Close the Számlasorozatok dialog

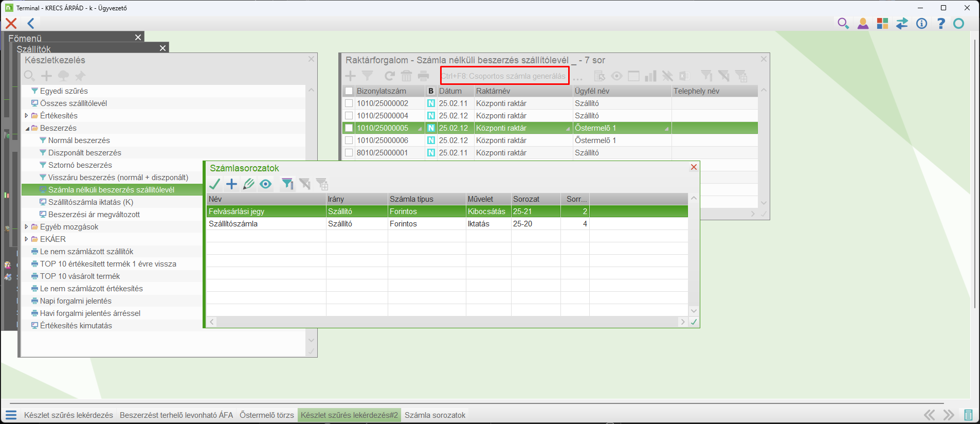(x=694, y=167)
